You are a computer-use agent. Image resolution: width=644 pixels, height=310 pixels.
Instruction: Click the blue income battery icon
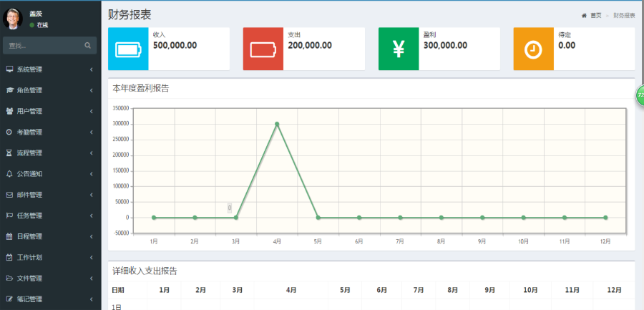click(x=128, y=49)
